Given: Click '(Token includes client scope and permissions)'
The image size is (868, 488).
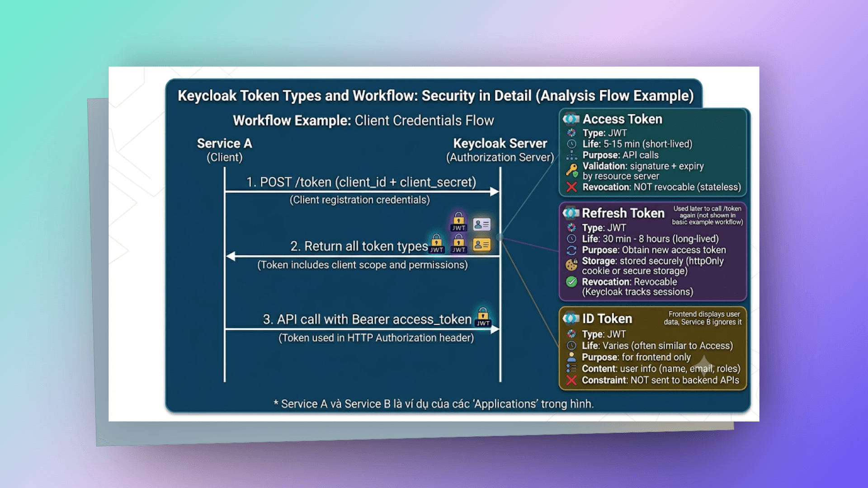Looking at the screenshot, I should click(x=363, y=265).
